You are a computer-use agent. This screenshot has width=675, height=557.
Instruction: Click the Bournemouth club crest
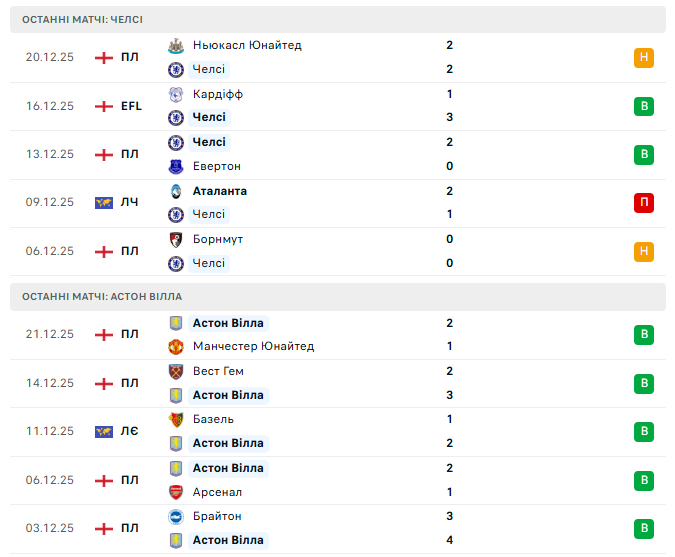click(x=176, y=239)
